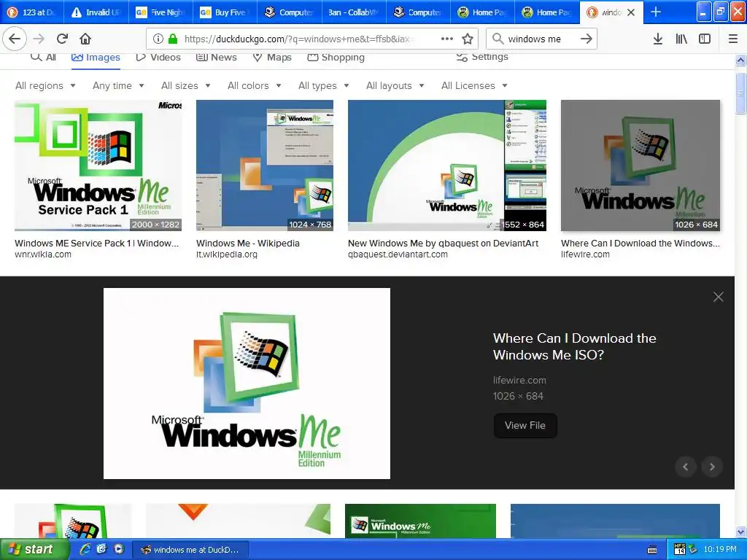
Task: Click the View File button
Action: [x=525, y=425]
